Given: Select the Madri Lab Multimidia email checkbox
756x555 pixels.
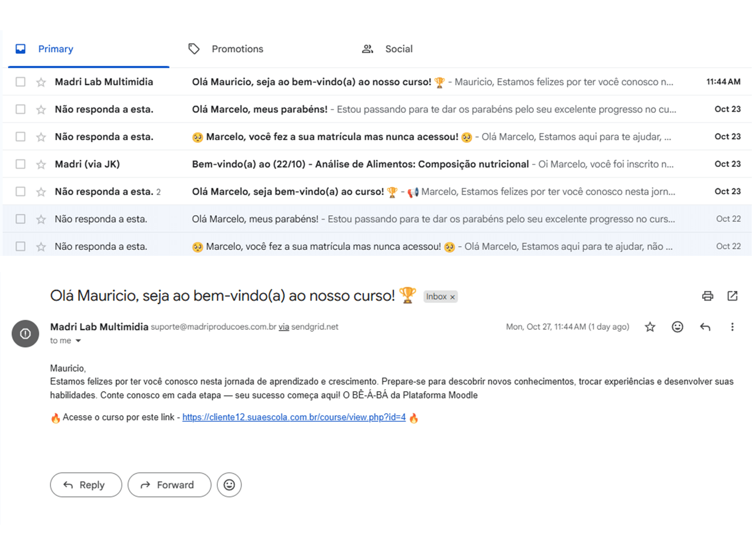Looking at the screenshot, I should tap(21, 82).
